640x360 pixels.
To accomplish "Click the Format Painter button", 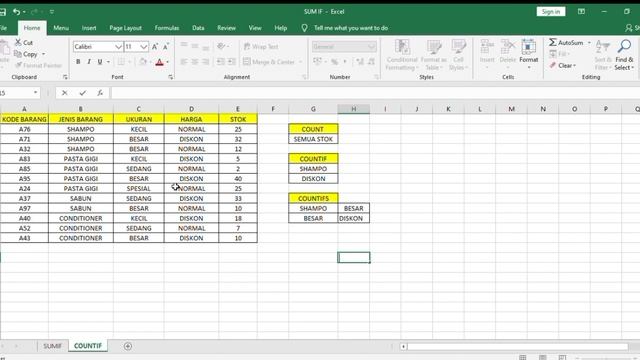I will [x=38, y=65].
